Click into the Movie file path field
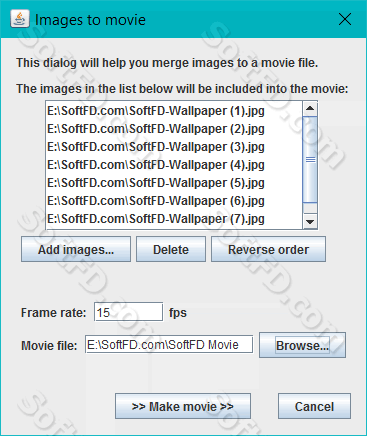Viewport: 367px width, 436px height. pyautogui.click(x=169, y=344)
